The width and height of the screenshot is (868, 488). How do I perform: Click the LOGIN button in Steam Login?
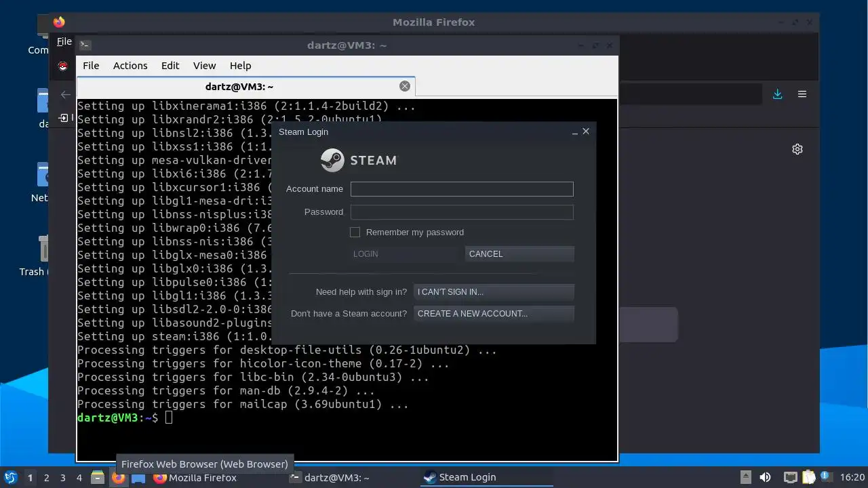click(x=404, y=254)
